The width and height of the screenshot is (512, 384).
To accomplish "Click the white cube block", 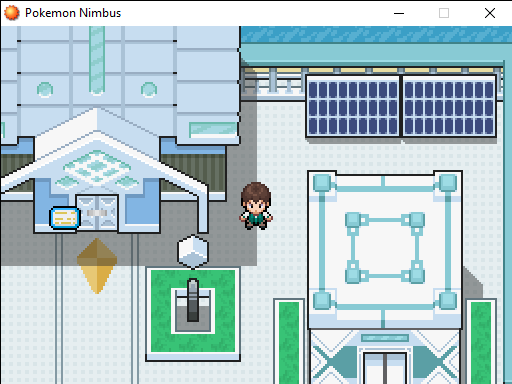I will tap(193, 252).
